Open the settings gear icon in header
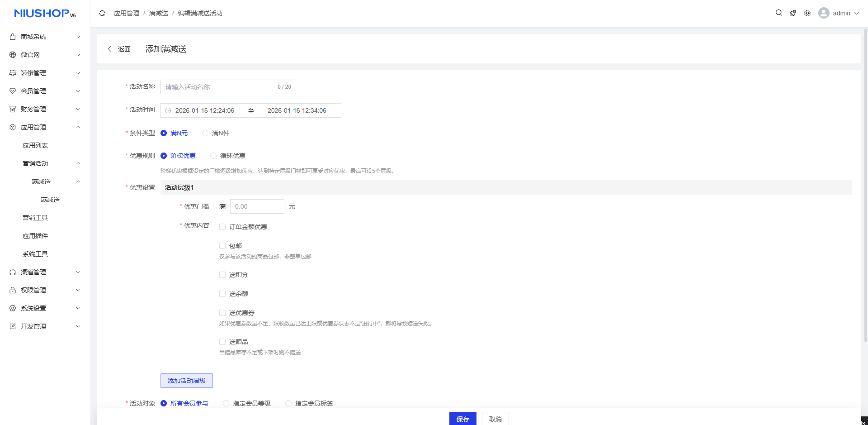The height and width of the screenshot is (425, 868). pyautogui.click(x=807, y=13)
